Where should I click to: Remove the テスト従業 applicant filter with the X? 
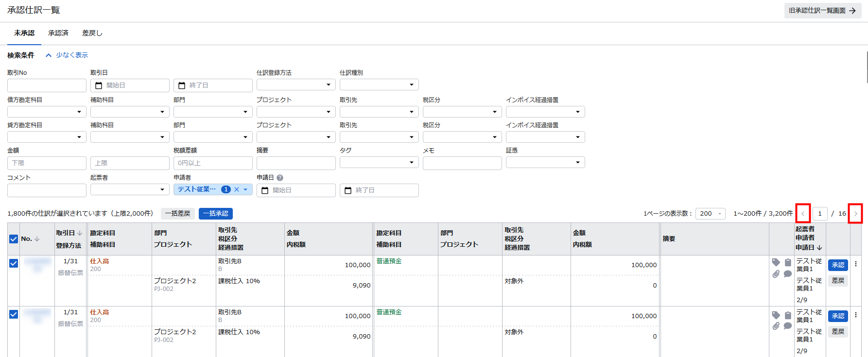[x=237, y=189]
